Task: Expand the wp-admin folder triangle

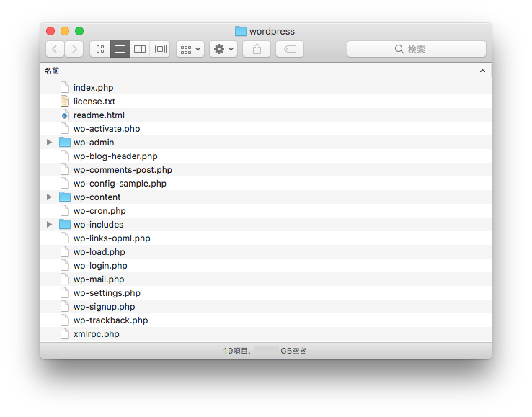Action: click(x=49, y=143)
